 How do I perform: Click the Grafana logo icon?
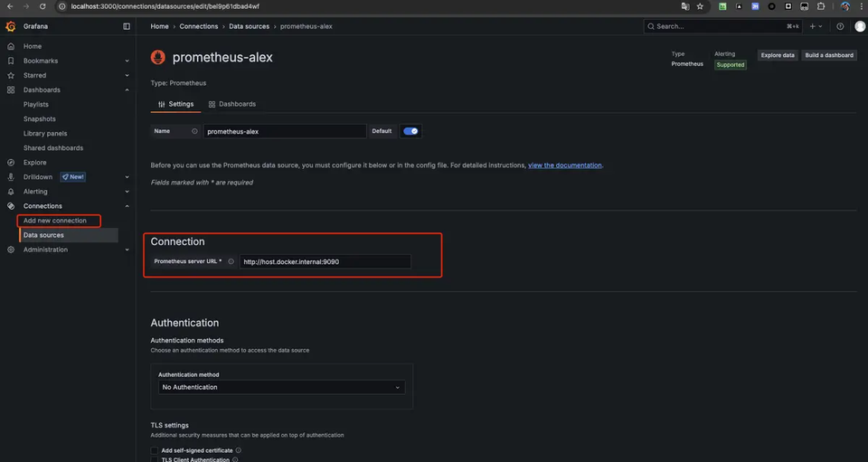11,26
